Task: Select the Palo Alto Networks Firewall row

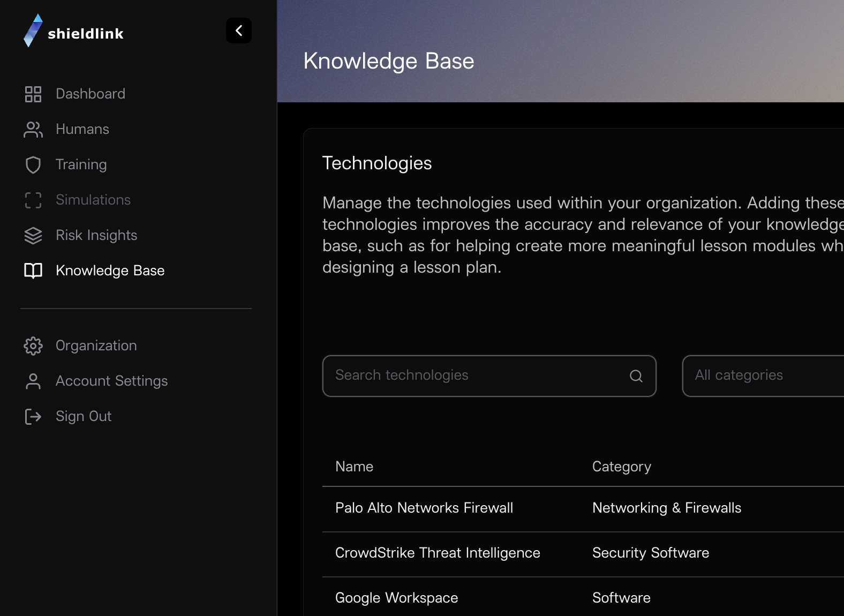Action: click(583, 508)
